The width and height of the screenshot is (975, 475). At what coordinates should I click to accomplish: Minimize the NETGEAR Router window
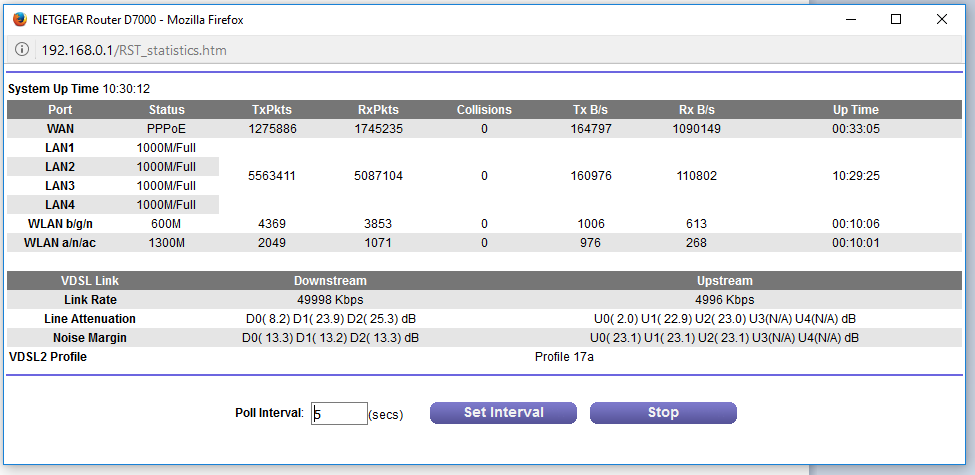click(x=850, y=19)
